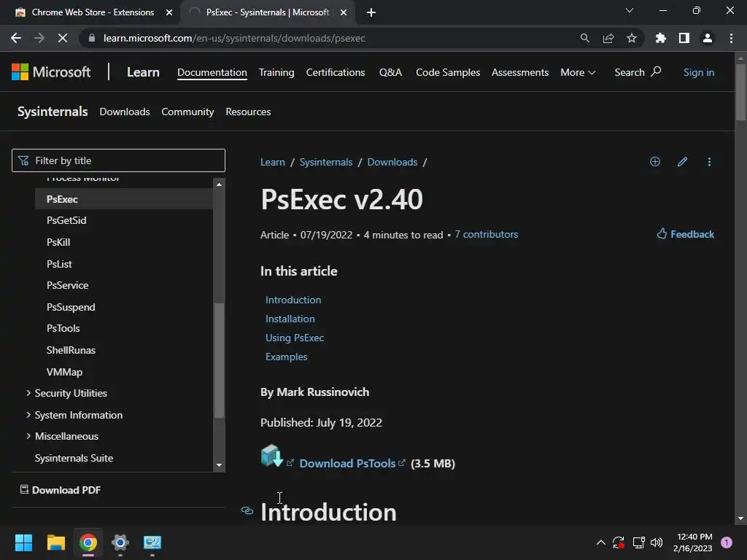
Task: Jump to Using PsExec section link
Action: pos(295,338)
